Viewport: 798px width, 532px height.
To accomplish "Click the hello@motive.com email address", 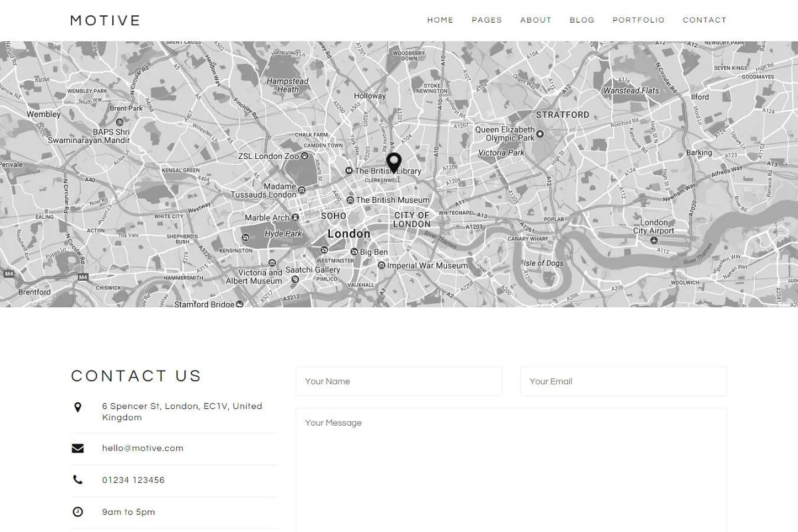I will [x=143, y=448].
